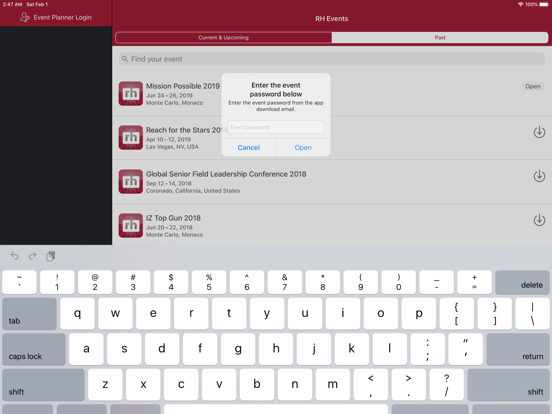Tap Open in the password dialog
The image size is (552, 414).
pyautogui.click(x=303, y=148)
